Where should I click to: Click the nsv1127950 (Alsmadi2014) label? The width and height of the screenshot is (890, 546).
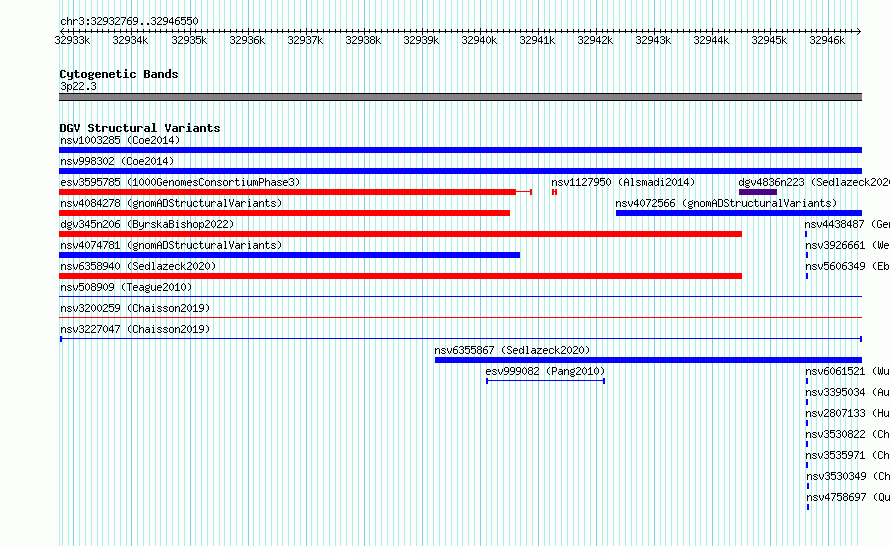point(623,182)
